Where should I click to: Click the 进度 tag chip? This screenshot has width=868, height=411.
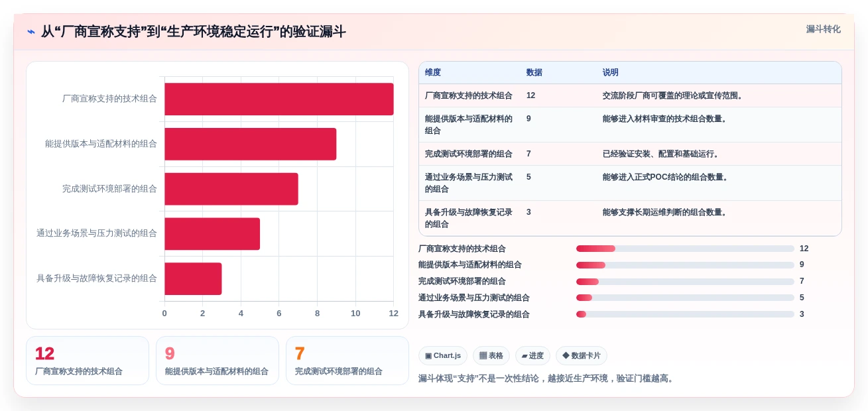click(x=532, y=355)
